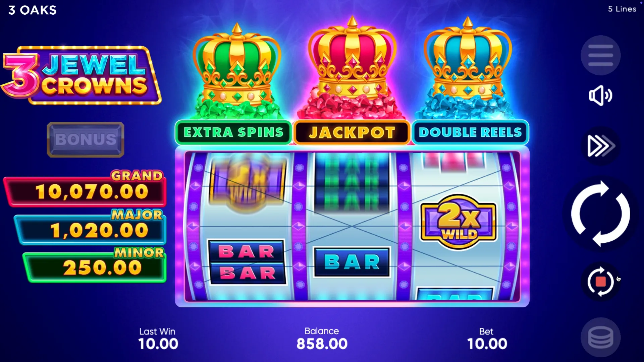Click the Major jackpot 1,020.00 panel
644x362 pixels.
(90, 227)
